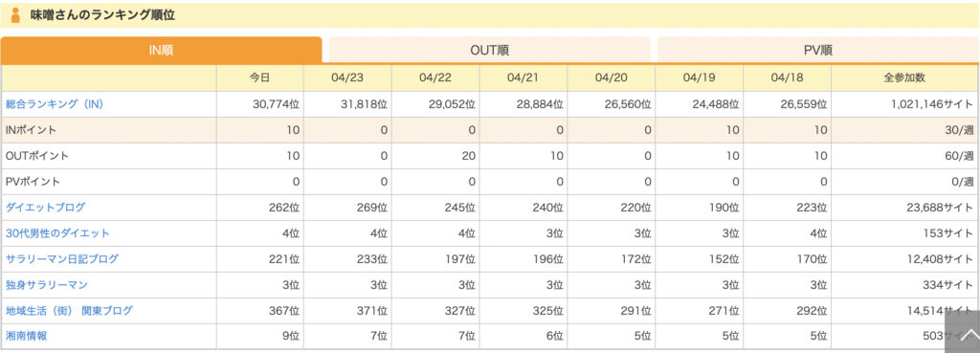Open the ダイエットブログ category link

tap(45, 207)
